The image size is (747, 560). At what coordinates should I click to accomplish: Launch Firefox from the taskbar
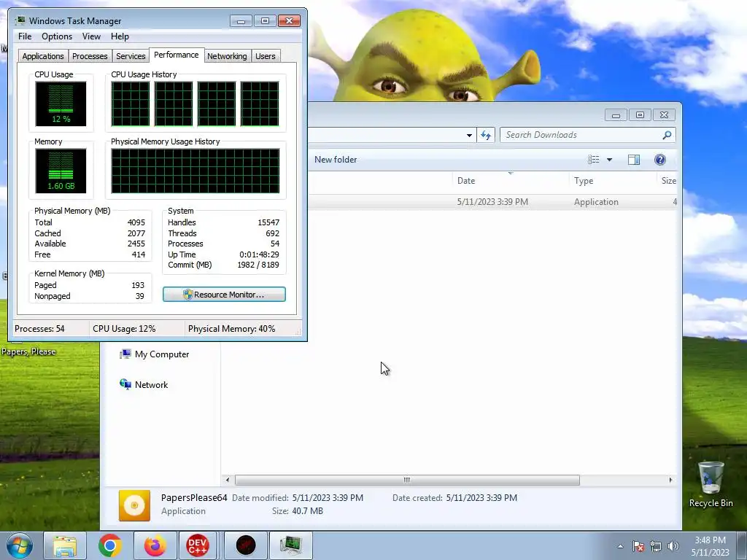(x=155, y=545)
